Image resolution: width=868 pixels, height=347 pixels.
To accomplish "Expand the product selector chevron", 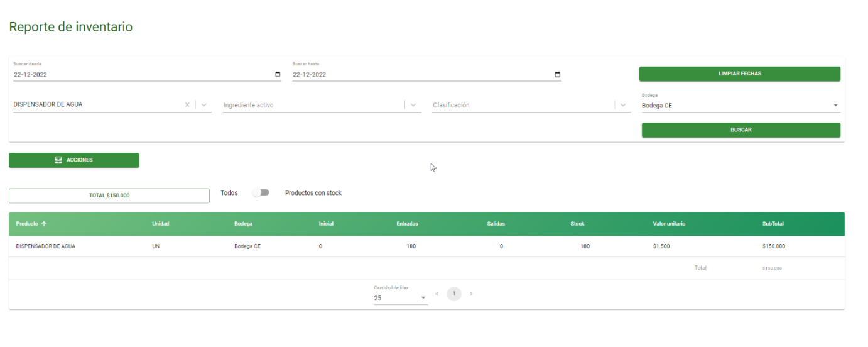I will click(203, 105).
